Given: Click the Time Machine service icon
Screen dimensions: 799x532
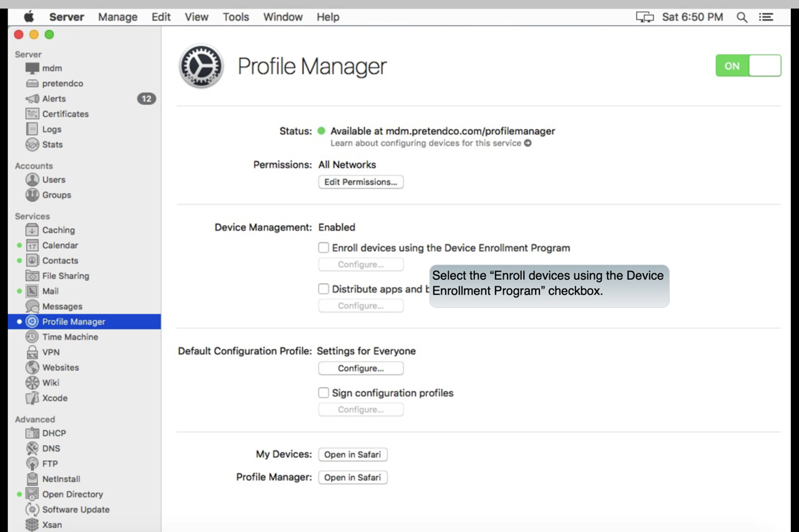Looking at the screenshot, I should 32,337.
